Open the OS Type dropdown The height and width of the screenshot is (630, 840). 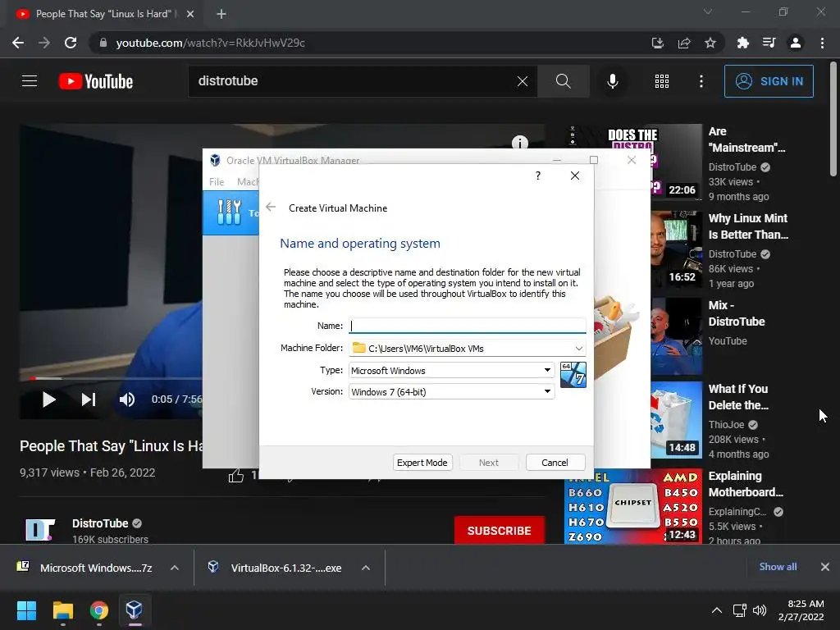pyautogui.click(x=452, y=370)
